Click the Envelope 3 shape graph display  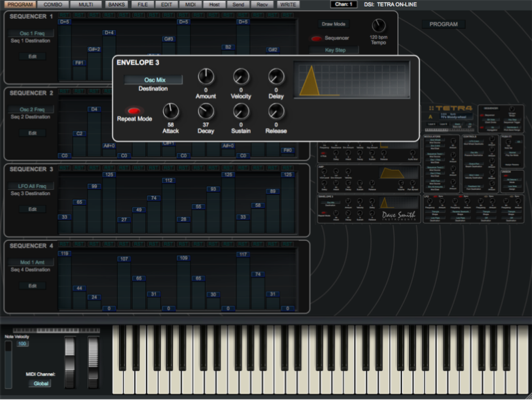(354, 79)
